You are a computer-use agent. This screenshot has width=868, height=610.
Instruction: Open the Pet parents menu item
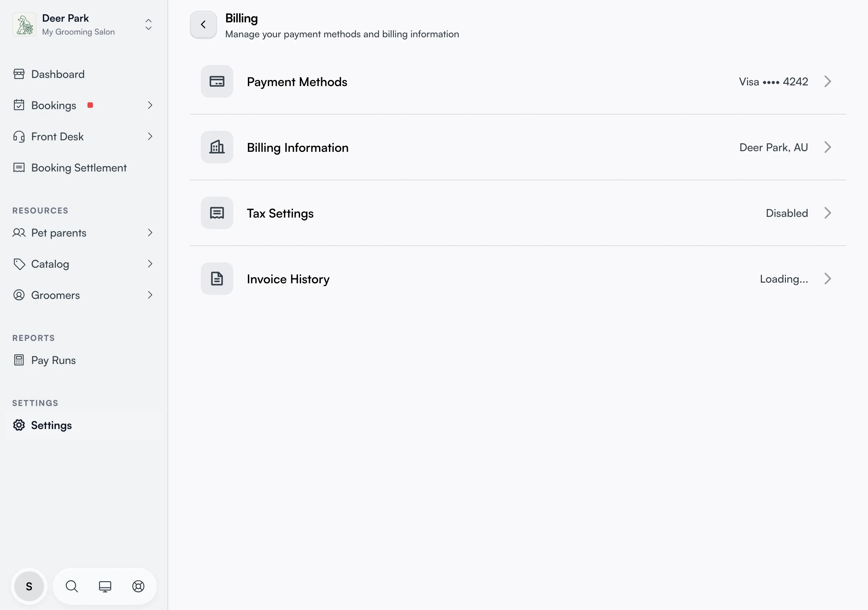pyautogui.click(x=83, y=233)
